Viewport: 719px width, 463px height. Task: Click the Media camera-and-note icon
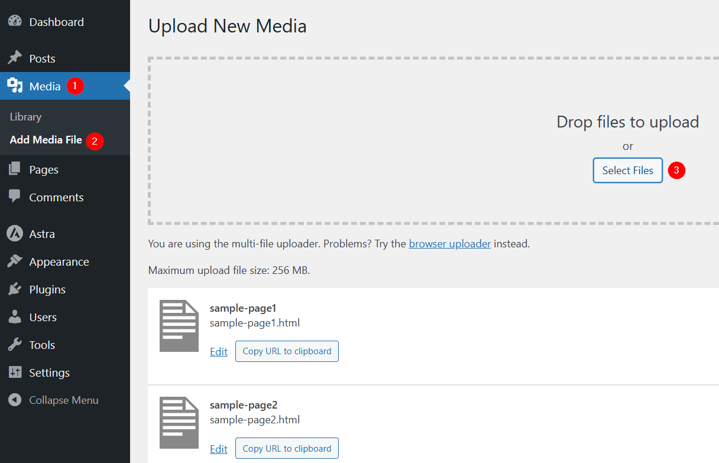[15, 85]
